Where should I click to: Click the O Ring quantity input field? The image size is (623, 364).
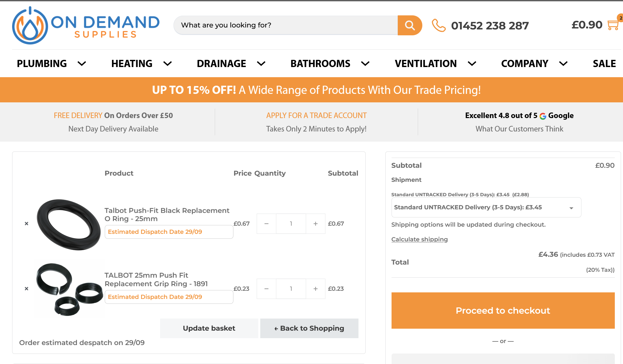tap(291, 224)
